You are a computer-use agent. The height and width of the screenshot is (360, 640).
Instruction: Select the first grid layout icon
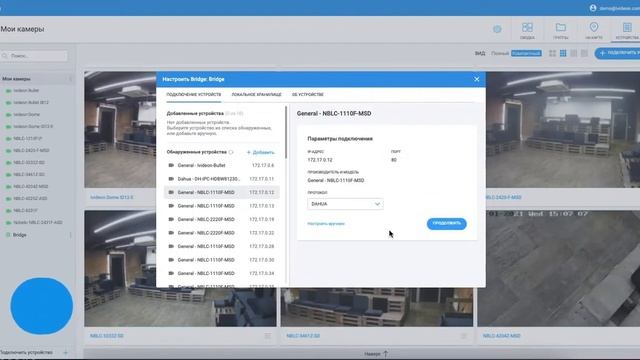552,53
